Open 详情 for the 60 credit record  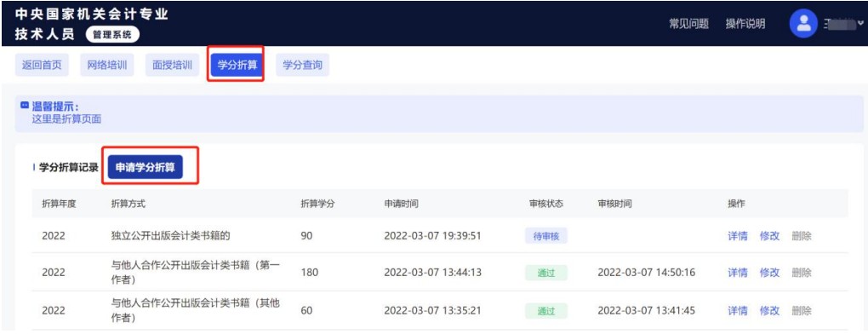737,310
